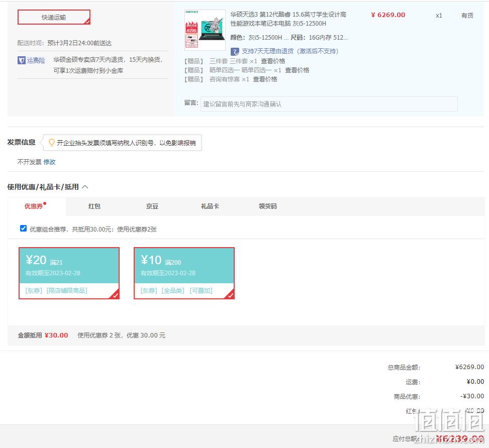Click the ¥ 6269.00 product price

(388, 15)
